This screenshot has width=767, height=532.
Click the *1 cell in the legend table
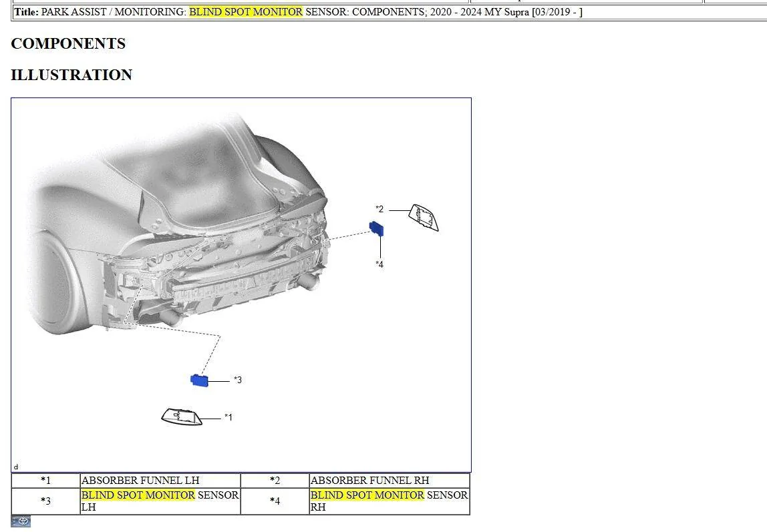coord(46,480)
